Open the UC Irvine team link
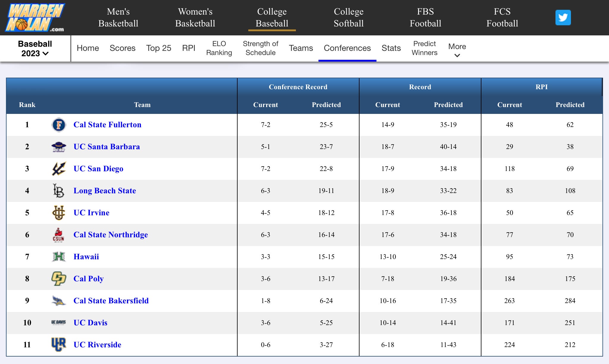 point(92,213)
